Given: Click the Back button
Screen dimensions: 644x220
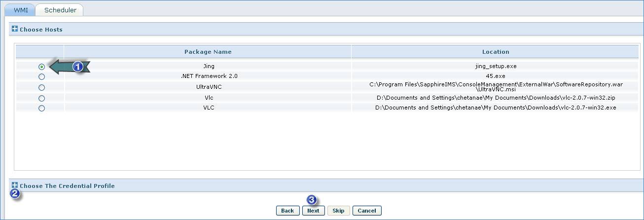Looking at the screenshot, I should tap(287, 211).
